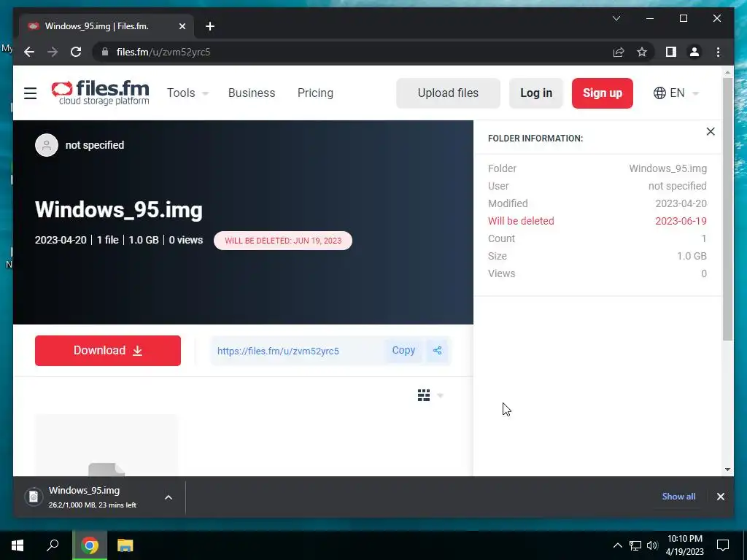Click the Chrome taskbar icon
The height and width of the screenshot is (560, 747).
point(90,545)
